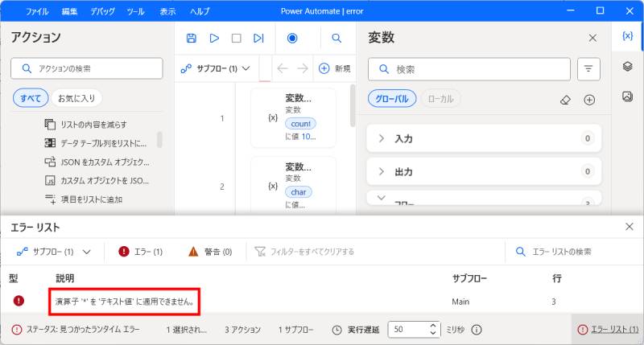Select the すべて actions tab
Screen dimensions: 644x345
point(31,98)
